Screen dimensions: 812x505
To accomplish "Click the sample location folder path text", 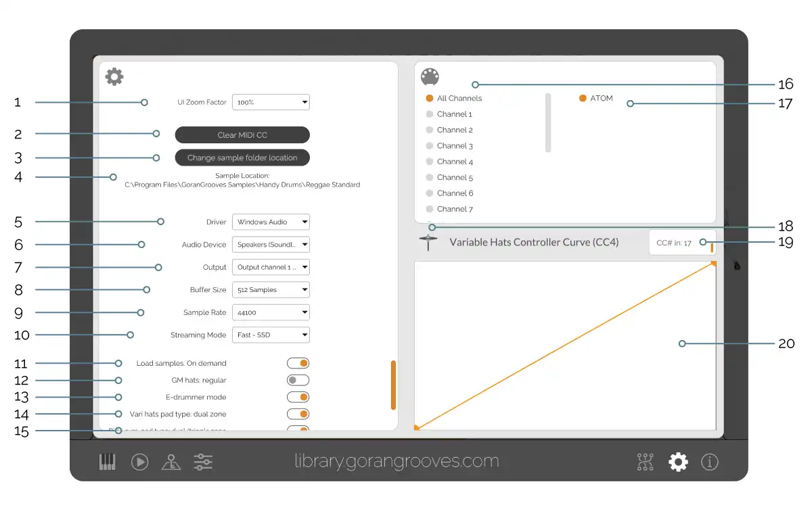I will 242,185.
